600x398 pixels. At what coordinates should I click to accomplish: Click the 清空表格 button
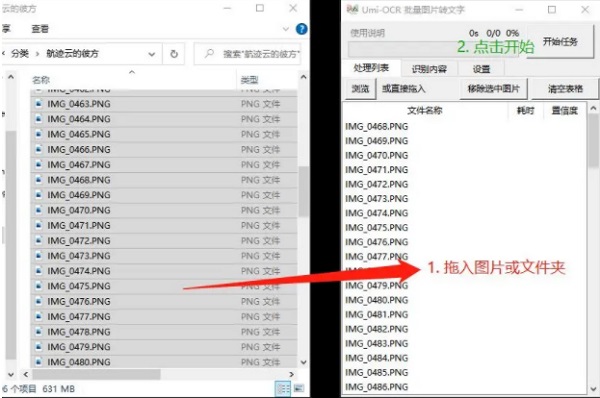[565, 89]
